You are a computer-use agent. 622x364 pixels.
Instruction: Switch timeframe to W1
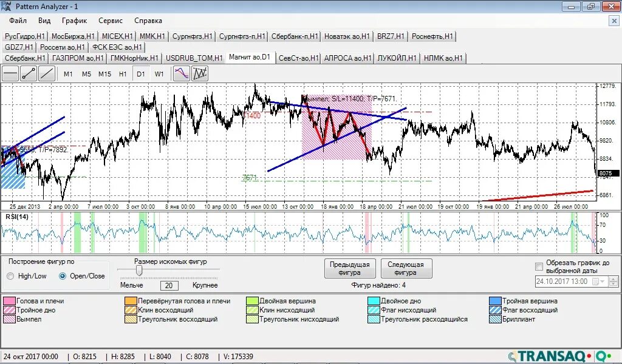point(159,74)
